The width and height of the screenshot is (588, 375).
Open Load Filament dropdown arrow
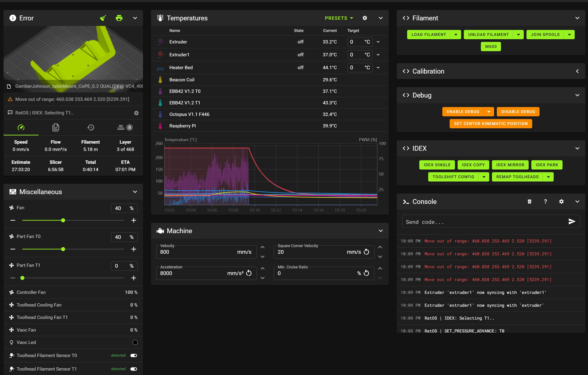456,35
